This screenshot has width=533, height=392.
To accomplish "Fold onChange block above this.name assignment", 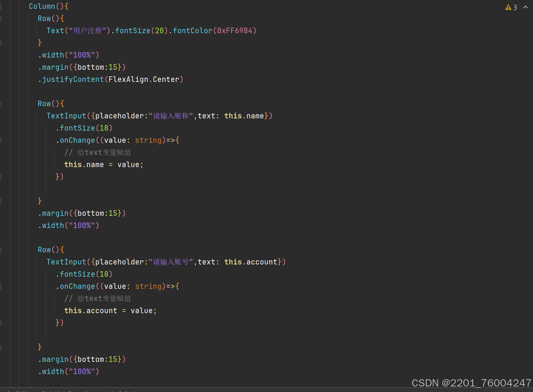I will (x=1, y=140).
